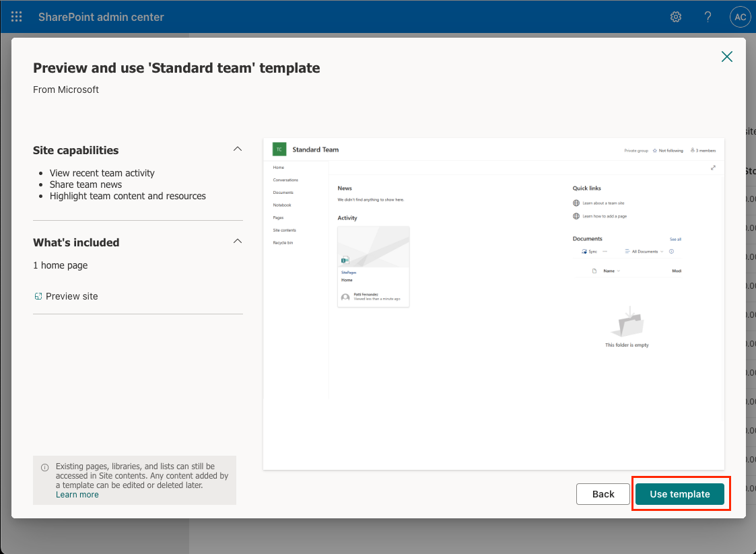Click the globe icon beside Learn about a team site
756x554 pixels.
pos(576,203)
